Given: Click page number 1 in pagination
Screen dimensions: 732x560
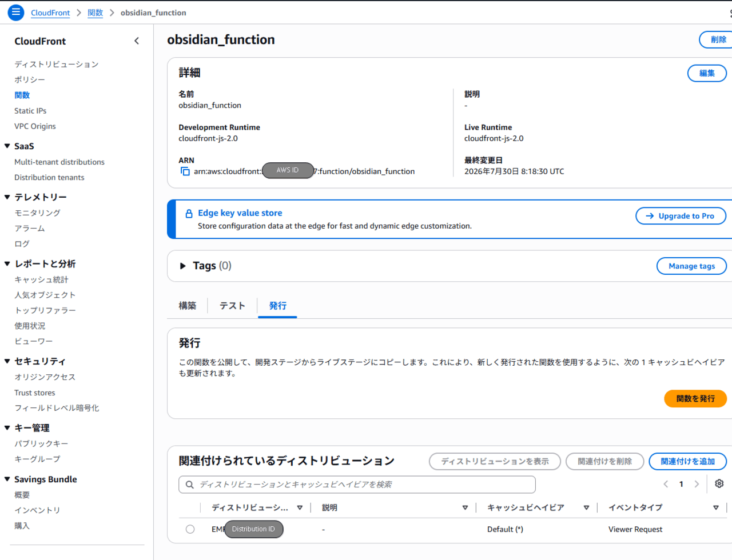Looking at the screenshot, I should [681, 484].
